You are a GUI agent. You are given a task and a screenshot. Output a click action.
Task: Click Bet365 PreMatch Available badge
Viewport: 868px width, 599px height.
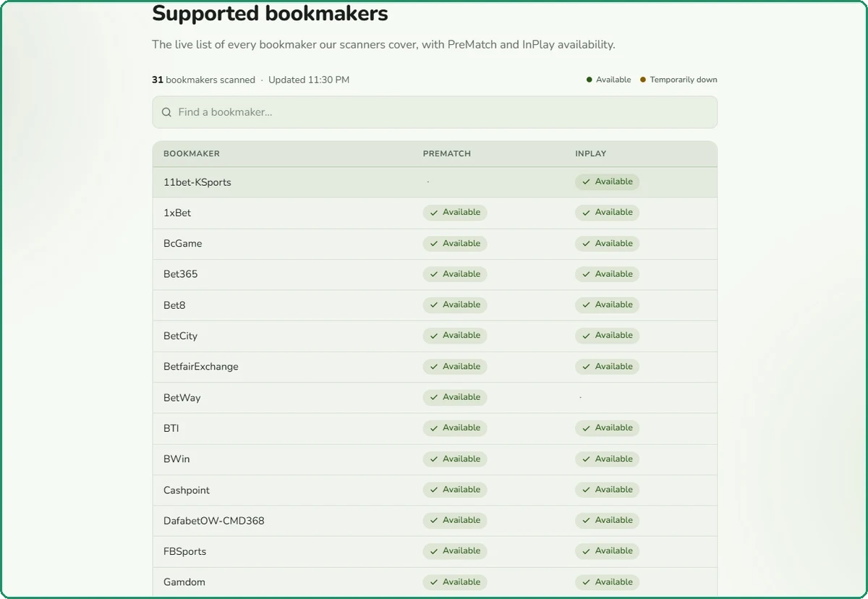455,274
